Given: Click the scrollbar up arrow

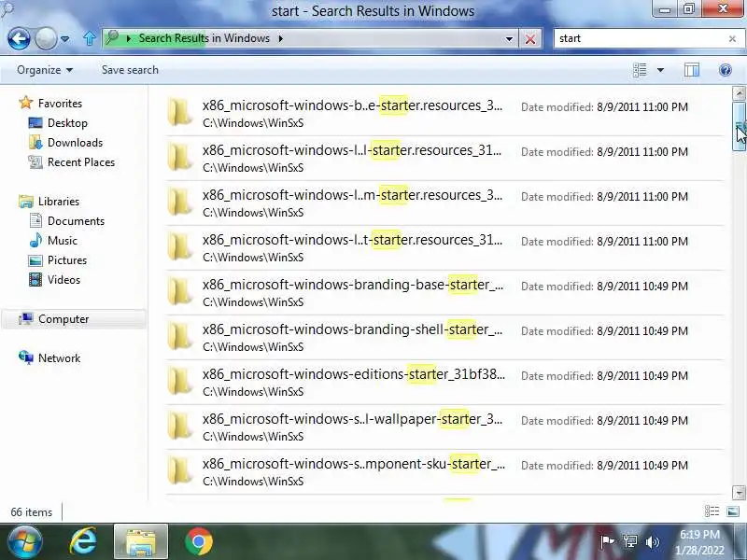Looking at the screenshot, I should pyautogui.click(x=739, y=93).
